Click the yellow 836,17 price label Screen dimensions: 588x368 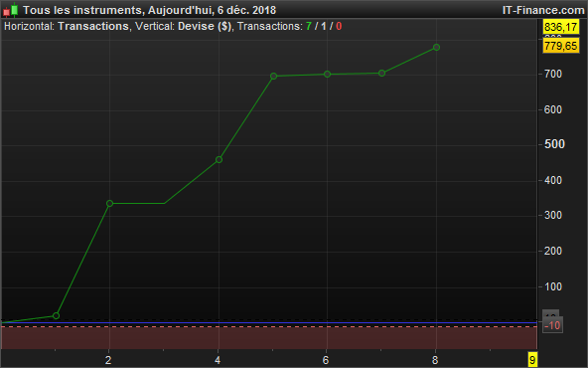pyautogui.click(x=561, y=27)
